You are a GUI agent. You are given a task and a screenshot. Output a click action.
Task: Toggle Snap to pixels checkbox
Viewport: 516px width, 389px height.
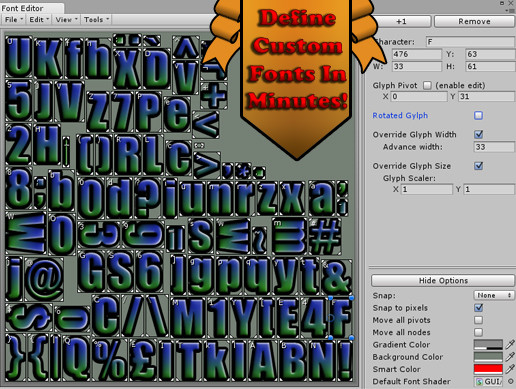478,308
